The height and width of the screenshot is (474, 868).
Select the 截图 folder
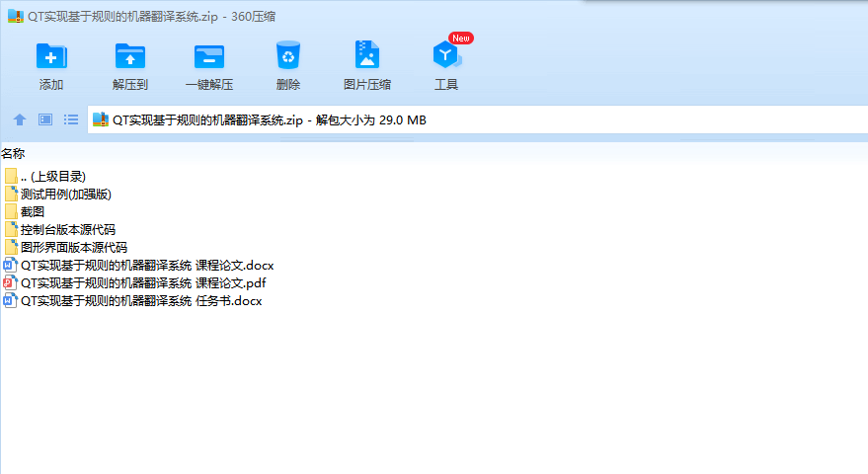pyautogui.click(x=25, y=212)
